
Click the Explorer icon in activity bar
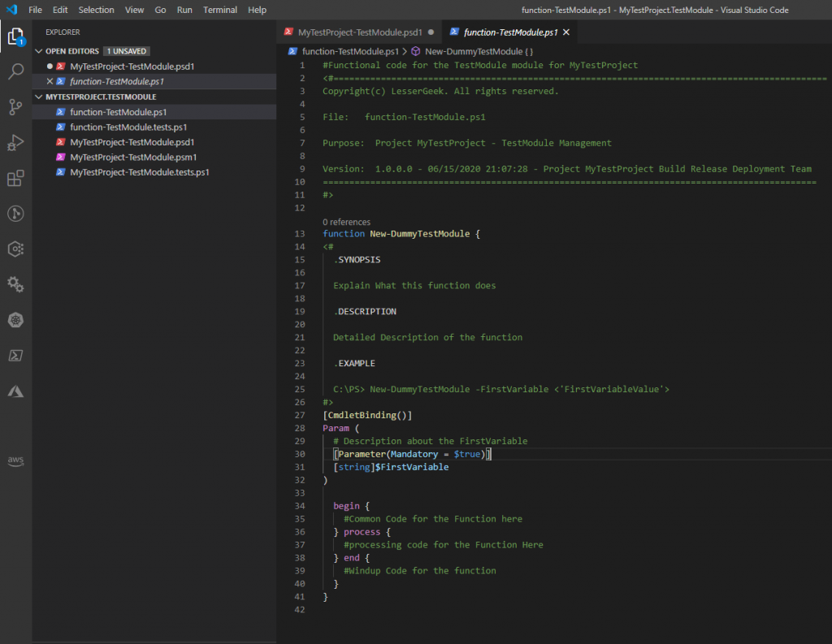[x=15, y=37]
